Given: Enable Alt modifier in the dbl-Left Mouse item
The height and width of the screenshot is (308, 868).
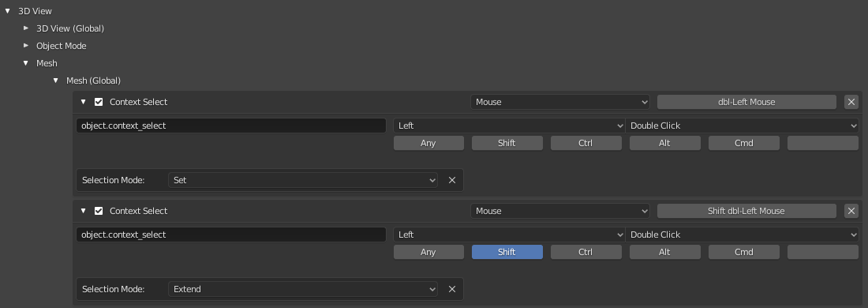Looking at the screenshot, I should coord(665,143).
